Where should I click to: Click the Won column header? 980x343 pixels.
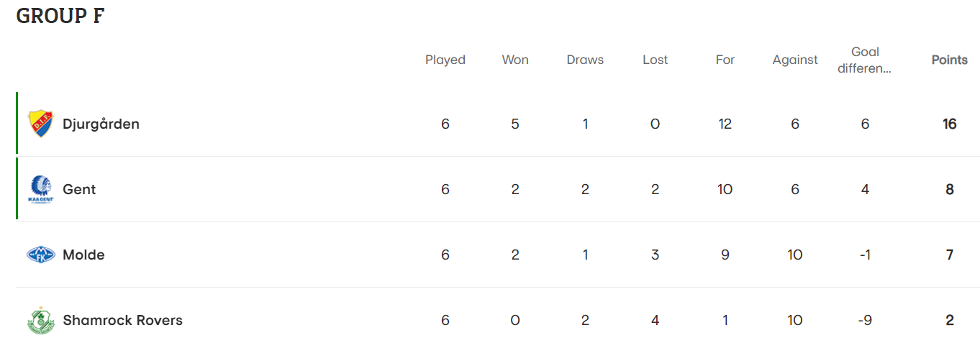tap(515, 60)
